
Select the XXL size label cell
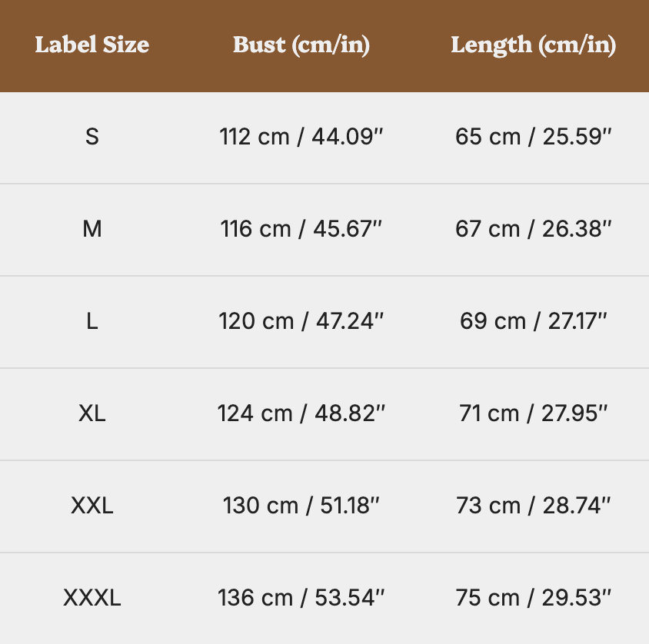click(x=92, y=506)
